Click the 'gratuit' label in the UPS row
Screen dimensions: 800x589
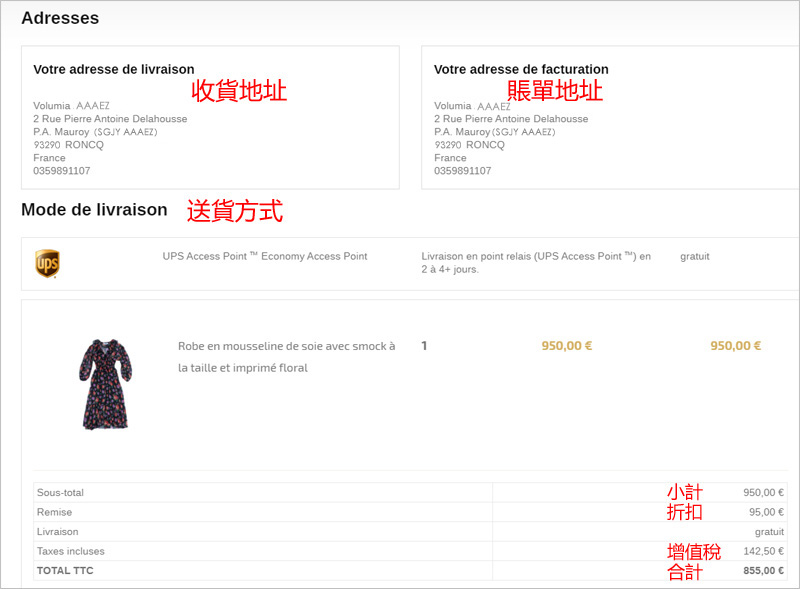[694, 257]
